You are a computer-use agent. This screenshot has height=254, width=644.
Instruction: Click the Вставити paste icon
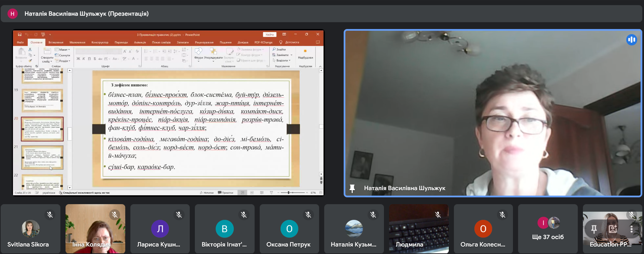point(21,52)
